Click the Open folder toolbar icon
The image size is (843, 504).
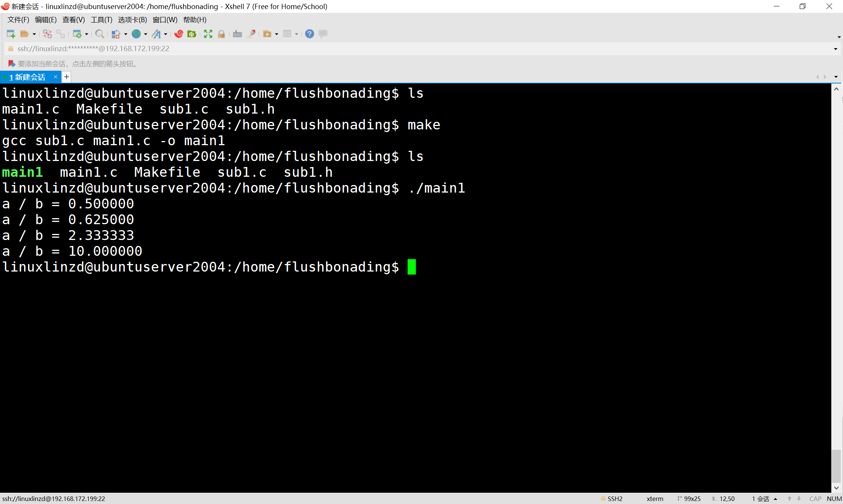point(24,34)
